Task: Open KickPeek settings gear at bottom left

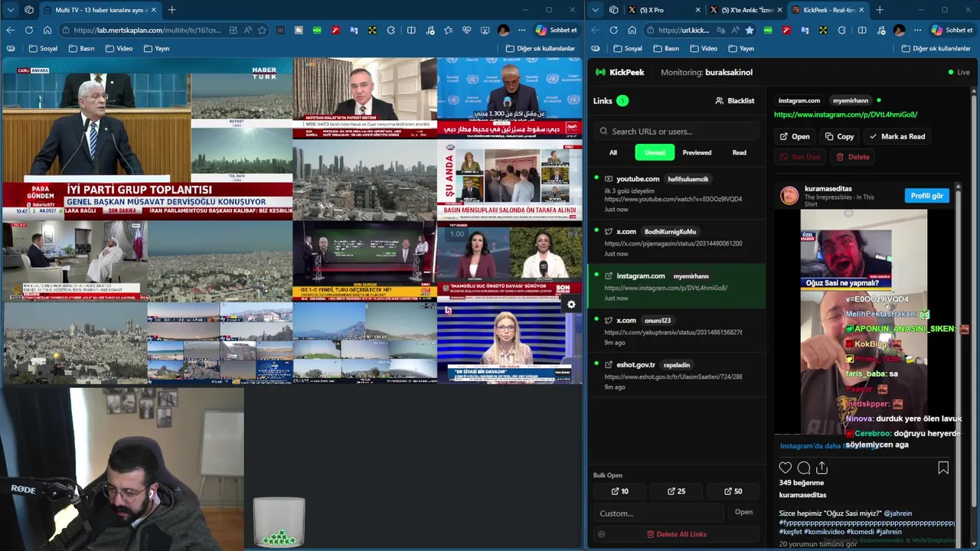Action: 602,534
